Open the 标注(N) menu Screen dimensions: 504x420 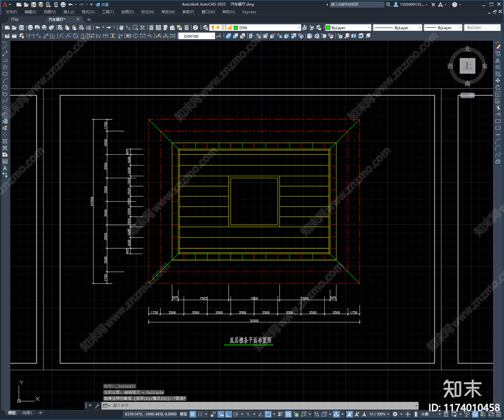(x=147, y=12)
